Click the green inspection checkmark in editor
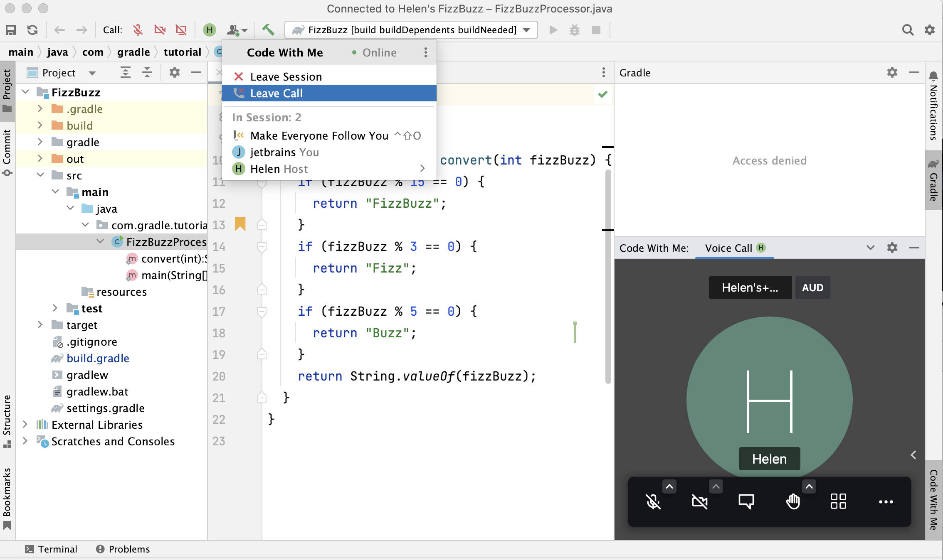The width and height of the screenshot is (943, 560). point(603,94)
